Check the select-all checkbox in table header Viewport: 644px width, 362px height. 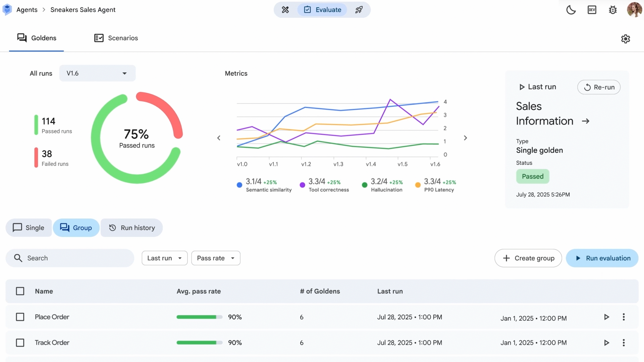click(x=20, y=291)
